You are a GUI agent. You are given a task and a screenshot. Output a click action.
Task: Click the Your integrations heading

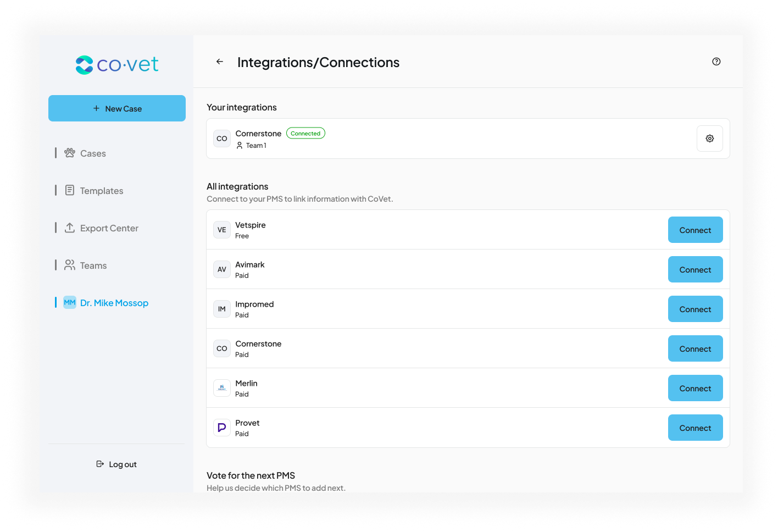pyautogui.click(x=242, y=107)
